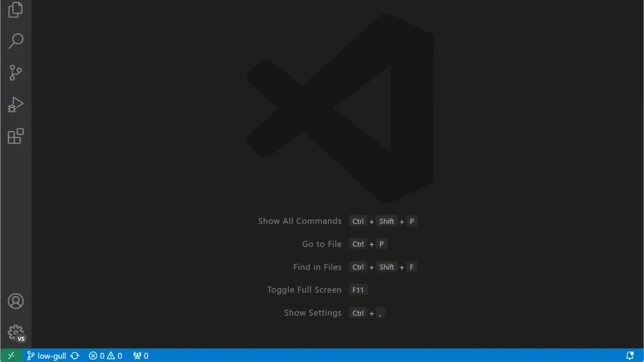Click the Toggle Full Screen label

(x=304, y=290)
